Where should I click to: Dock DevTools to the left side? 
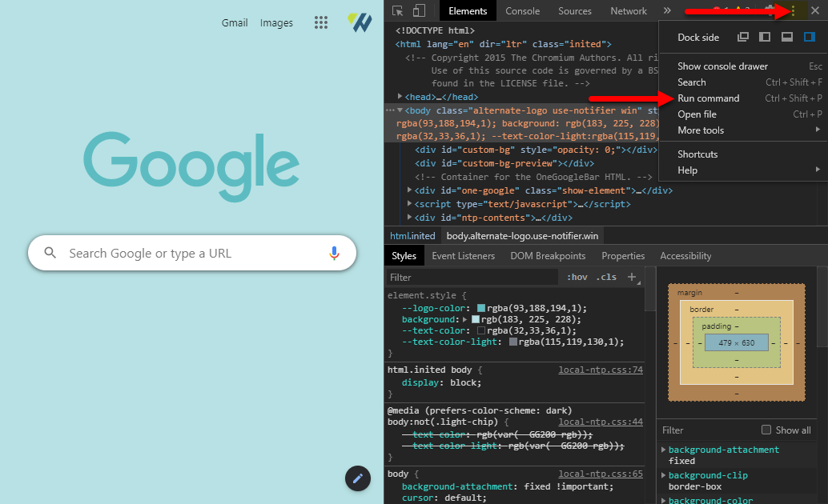pos(765,37)
